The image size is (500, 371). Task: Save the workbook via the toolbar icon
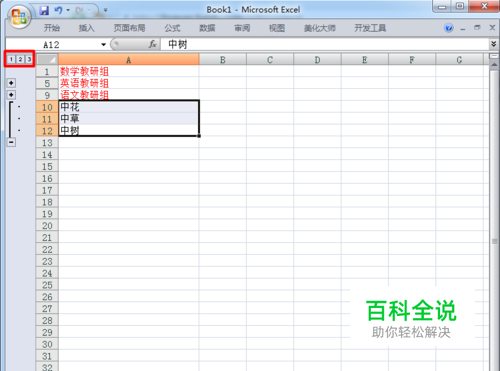coord(44,10)
